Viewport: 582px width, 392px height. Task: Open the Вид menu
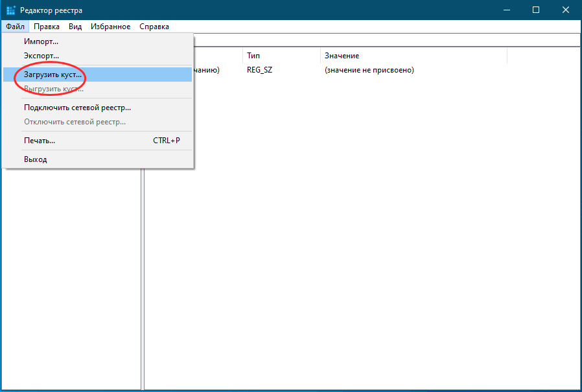pyautogui.click(x=75, y=27)
